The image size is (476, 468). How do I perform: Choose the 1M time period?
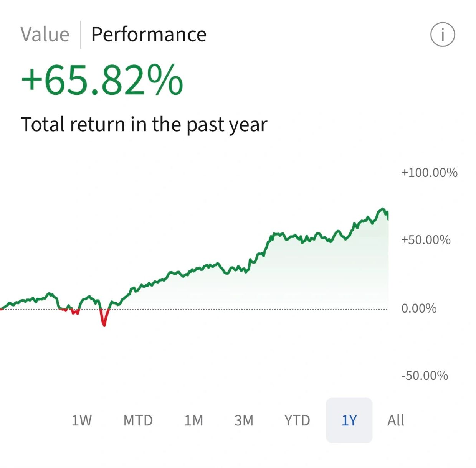[x=193, y=420]
